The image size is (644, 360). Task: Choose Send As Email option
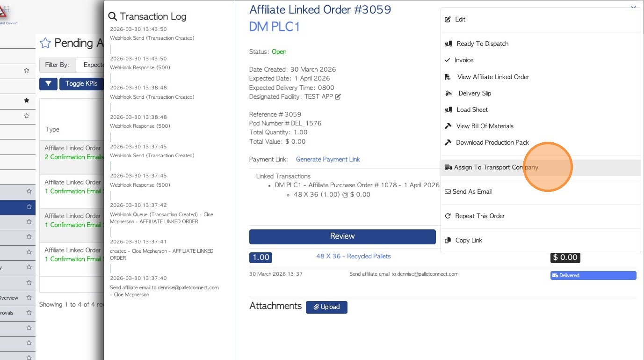click(x=471, y=192)
